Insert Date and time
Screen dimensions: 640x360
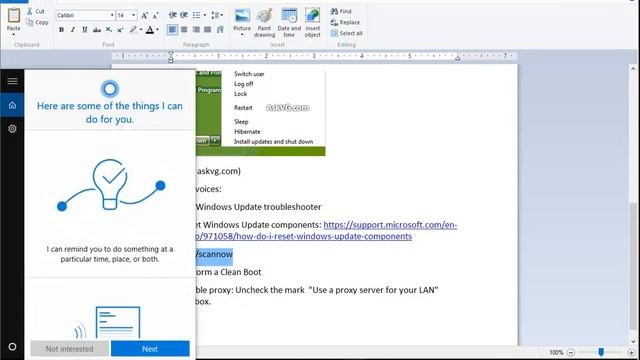pos(289,23)
